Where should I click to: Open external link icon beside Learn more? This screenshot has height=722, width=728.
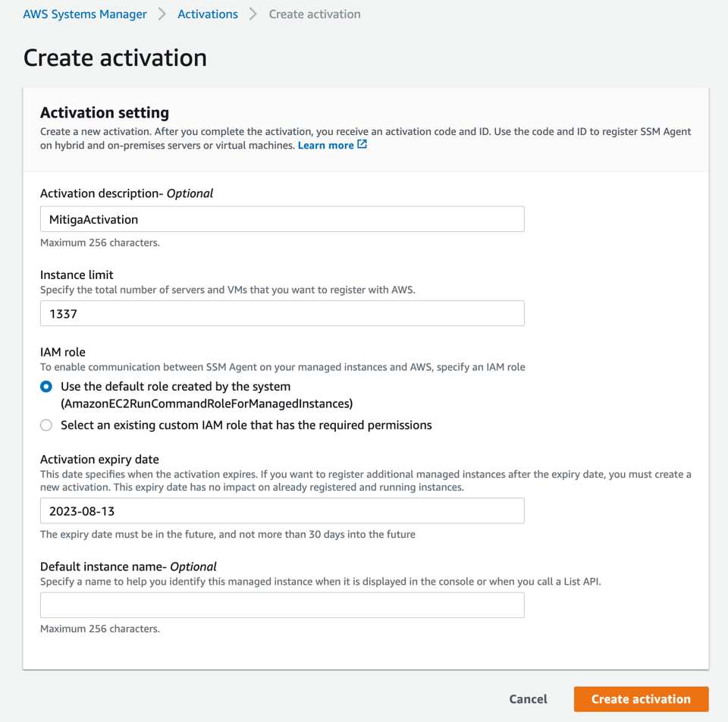coord(362,144)
